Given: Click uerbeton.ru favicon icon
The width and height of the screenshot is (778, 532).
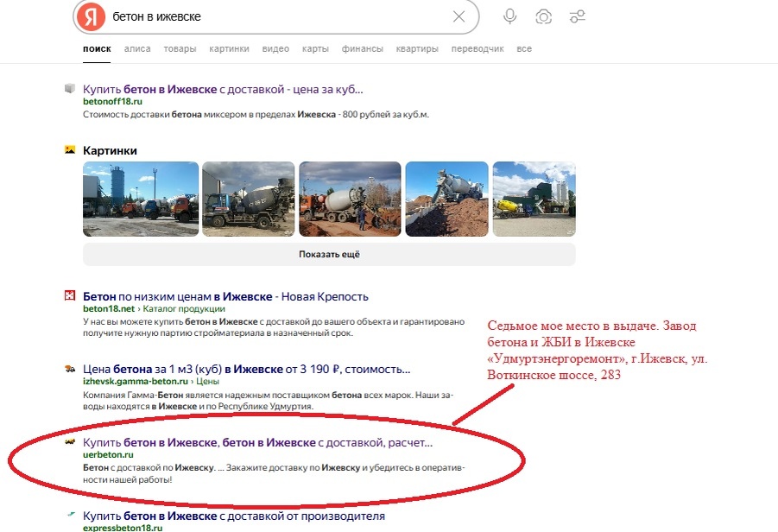Looking at the screenshot, I should pos(70,441).
